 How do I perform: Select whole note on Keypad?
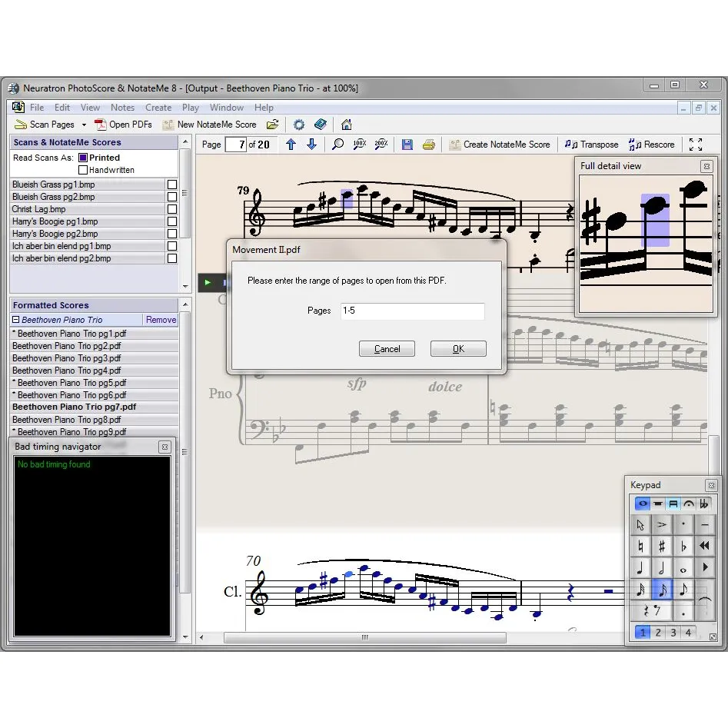683,568
